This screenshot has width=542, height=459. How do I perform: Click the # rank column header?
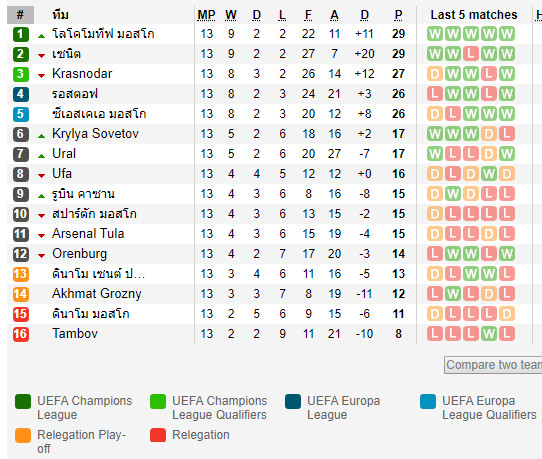(x=20, y=15)
